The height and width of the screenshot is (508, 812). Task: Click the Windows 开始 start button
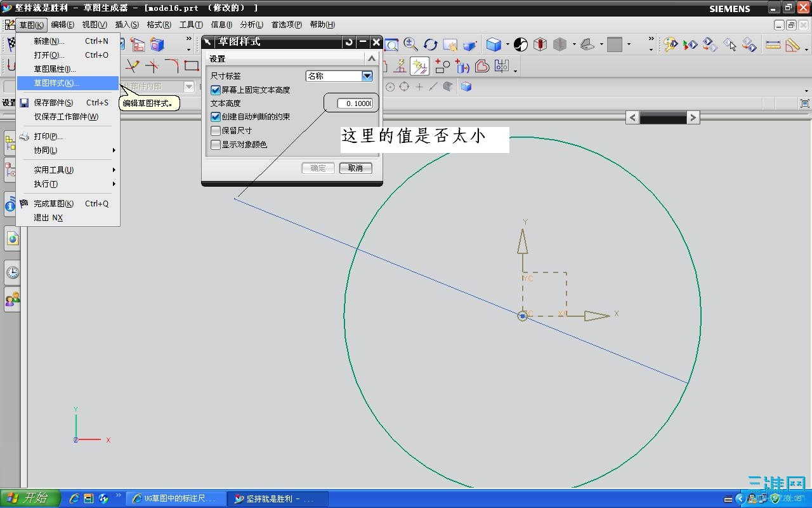(30, 498)
